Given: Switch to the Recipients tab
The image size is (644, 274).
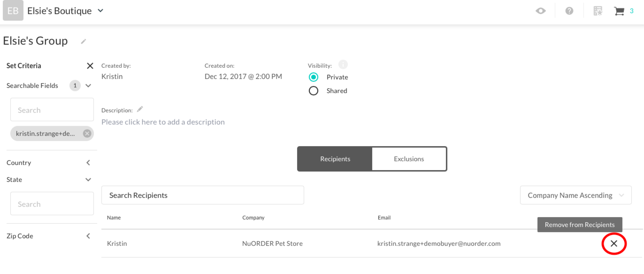Looking at the screenshot, I should coord(335,159).
